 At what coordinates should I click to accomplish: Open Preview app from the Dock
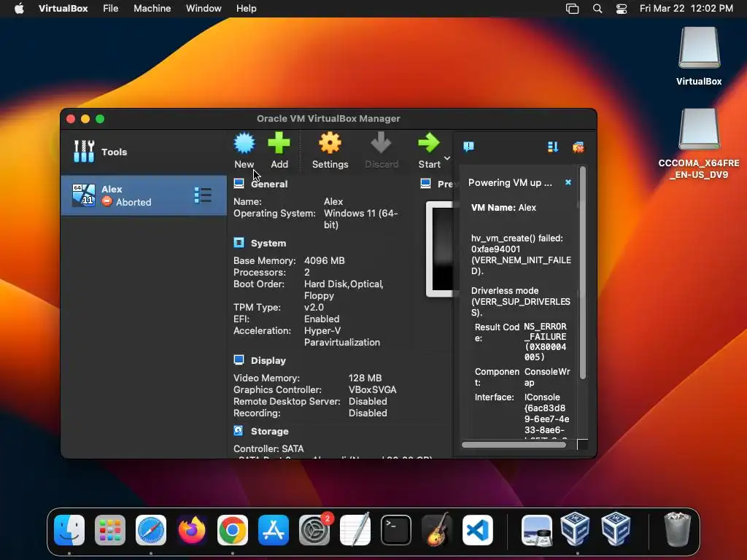pyautogui.click(x=537, y=529)
